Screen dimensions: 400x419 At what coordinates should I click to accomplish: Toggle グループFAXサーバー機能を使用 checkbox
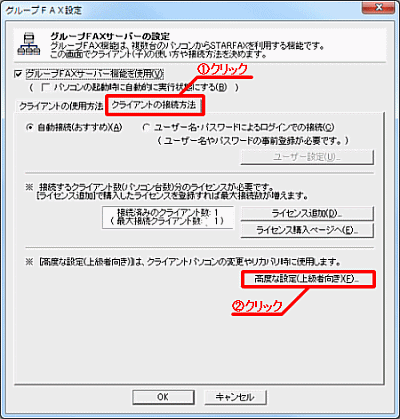(x=18, y=73)
